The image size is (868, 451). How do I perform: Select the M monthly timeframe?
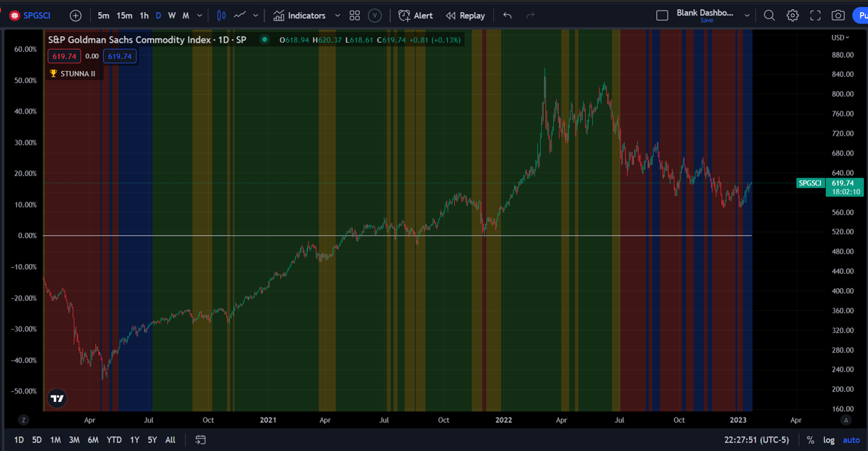click(x=186, y=16)
